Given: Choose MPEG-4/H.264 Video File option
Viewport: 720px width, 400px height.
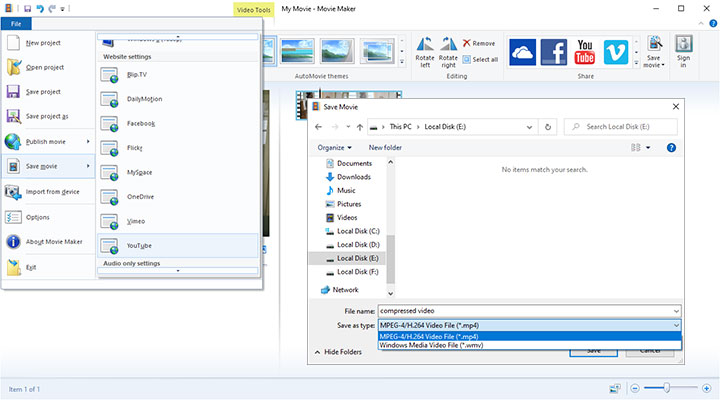Looking at the screenshot, I should [529, 336].
